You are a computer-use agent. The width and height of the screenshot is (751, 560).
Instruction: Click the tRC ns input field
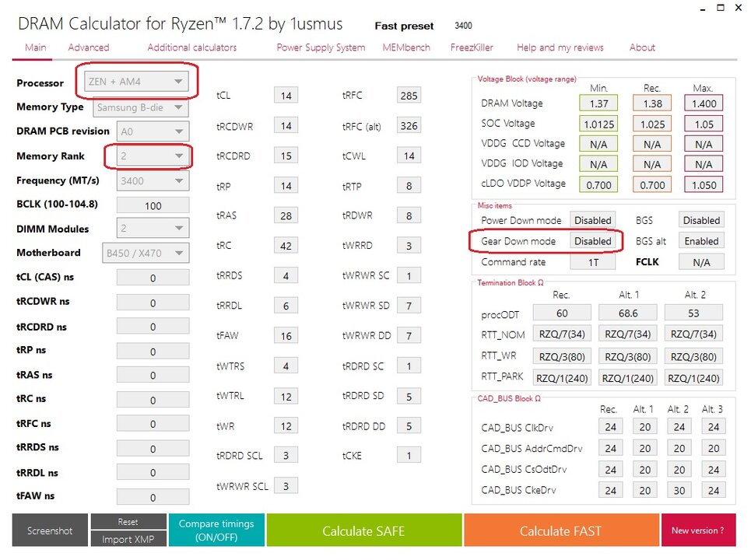[153, 400]
